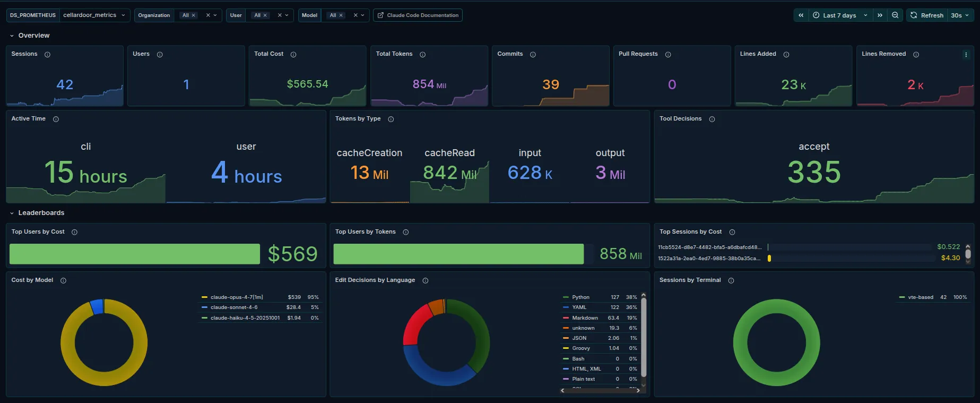Expand the User filter dropdown arrow

point(287,15)
